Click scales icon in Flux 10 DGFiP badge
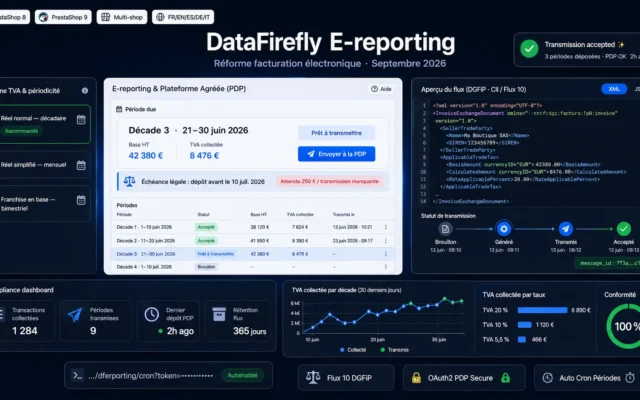Viewport: 640px width, 400px height. coord(313,378)
